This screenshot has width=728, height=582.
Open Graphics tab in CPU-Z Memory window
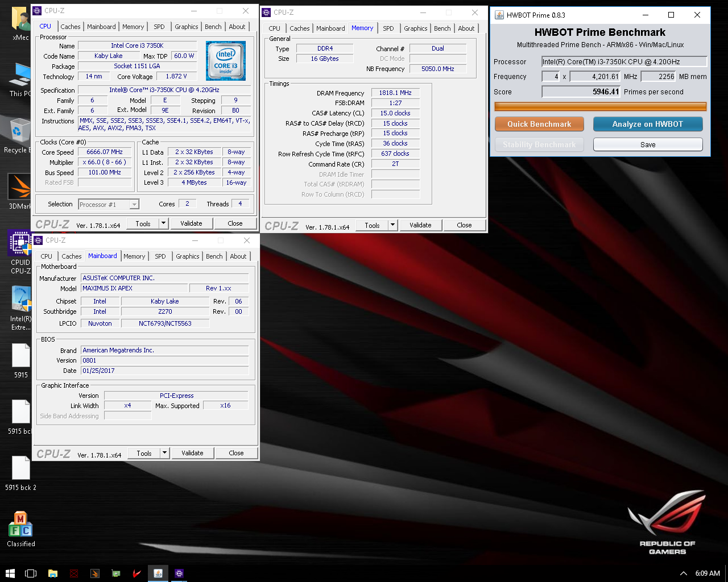coord(416,28)
